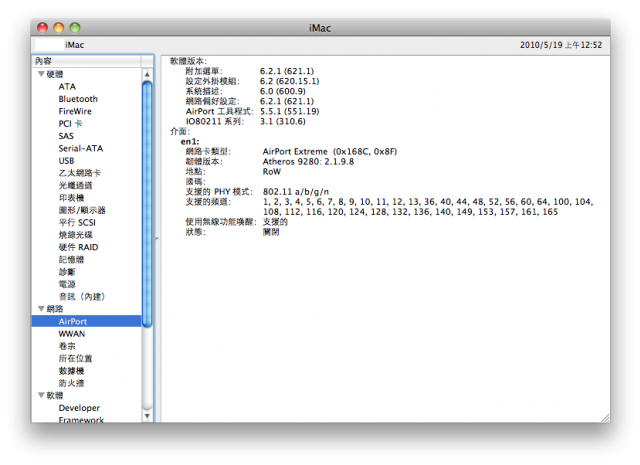Image resolution: width=640 pixels, height=465 pixels.
Task: Select 圖形/顯示器 in the sidebar
Action: (x=82, y=210)
